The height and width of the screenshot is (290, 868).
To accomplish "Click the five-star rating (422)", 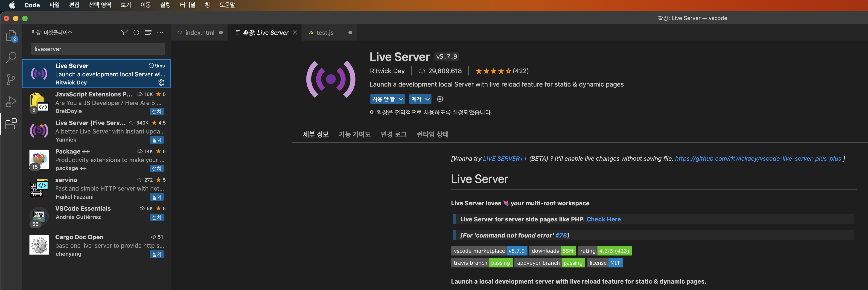I will pyautogui.click(x=502, y=71).
